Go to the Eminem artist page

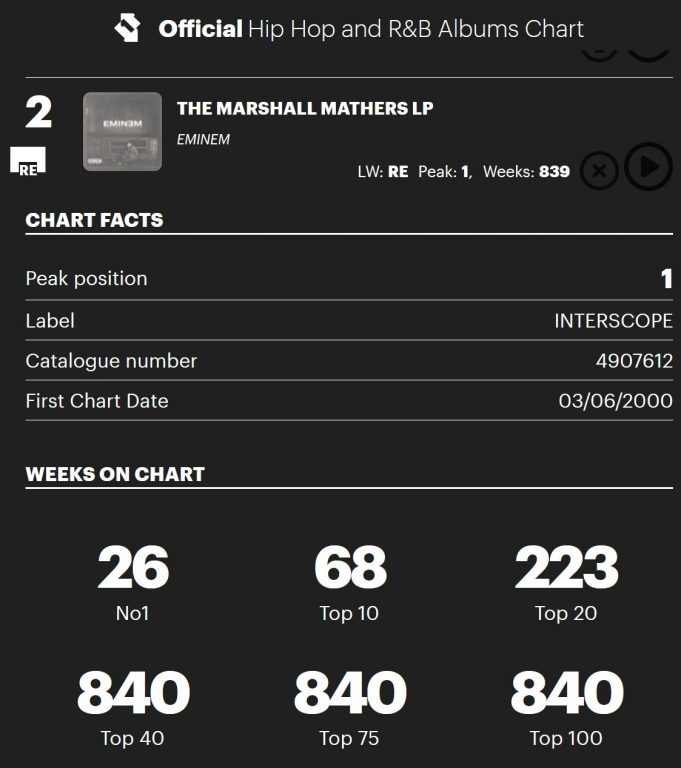(203, 139)
